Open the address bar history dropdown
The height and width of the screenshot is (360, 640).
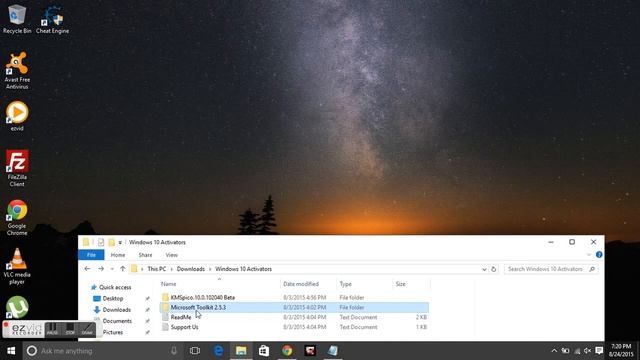pos(484,269)
